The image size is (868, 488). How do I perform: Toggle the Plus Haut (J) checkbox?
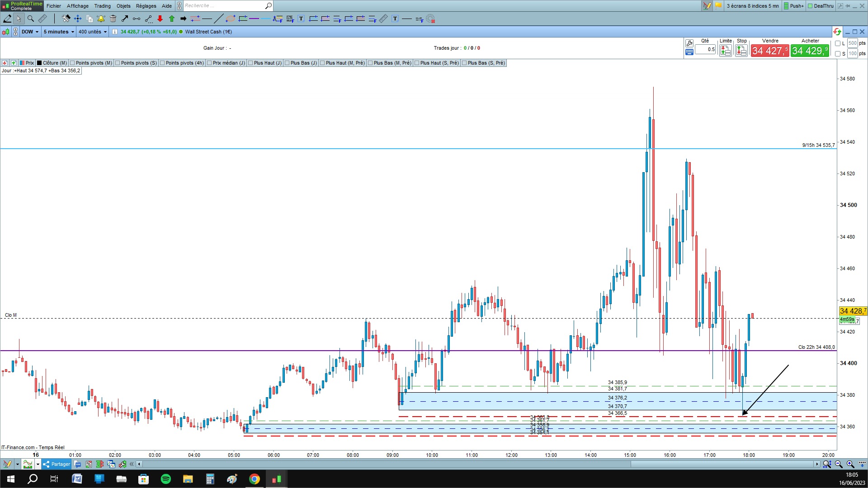[250, 63]
